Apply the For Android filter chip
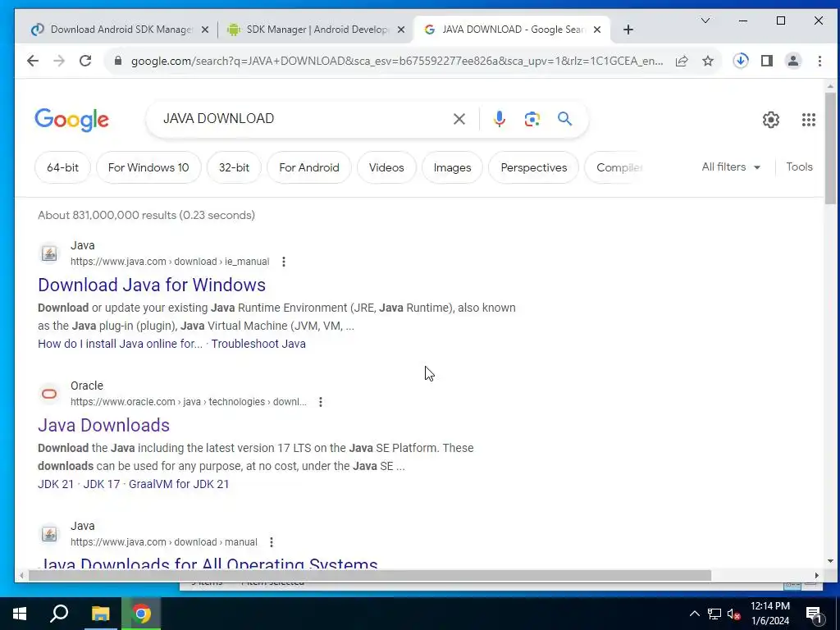Viewport: 840px width, 630px height. pyautogui.click(x=309, y=167)
